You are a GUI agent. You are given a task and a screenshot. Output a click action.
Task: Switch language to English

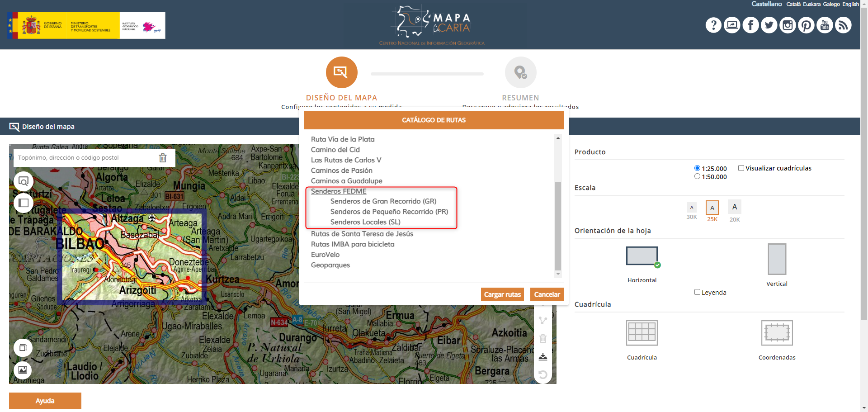point(850,4)
